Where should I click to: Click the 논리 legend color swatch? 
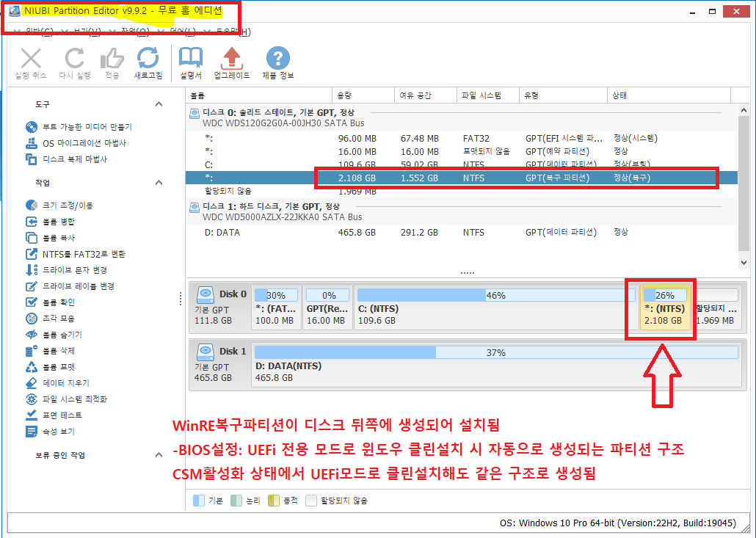(236, 501)
